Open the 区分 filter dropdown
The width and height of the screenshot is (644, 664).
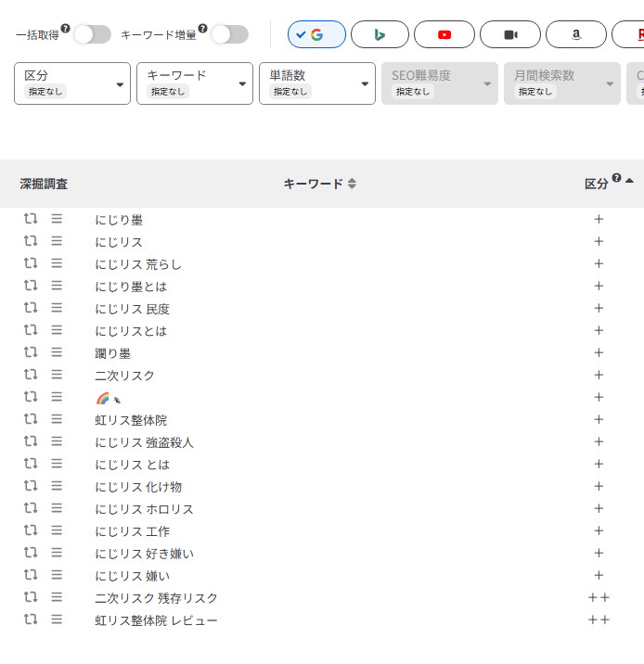tap(72, 83)
